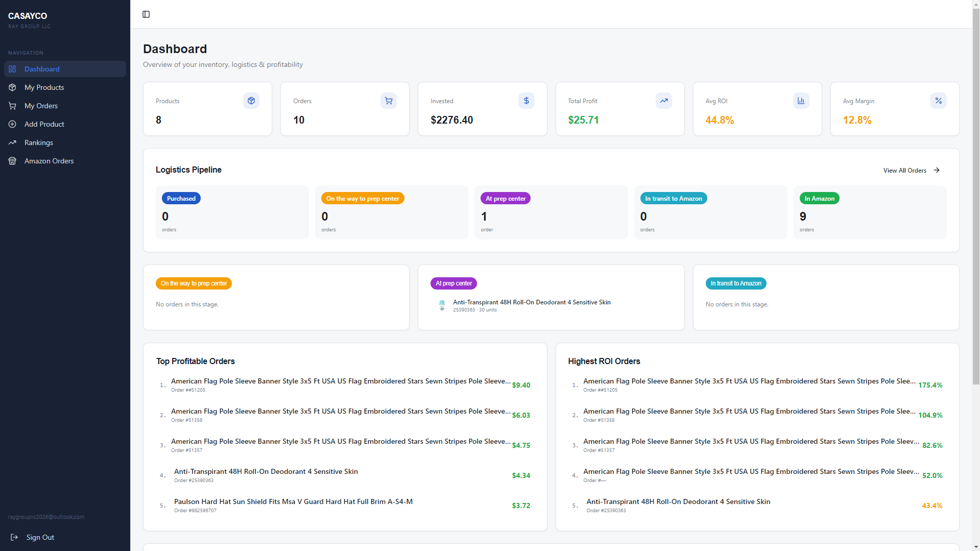This screenshot has height=551, width=980.
Task: Click In transit to Amazon badge above No orders in this stage
Action: coord(736,283)
